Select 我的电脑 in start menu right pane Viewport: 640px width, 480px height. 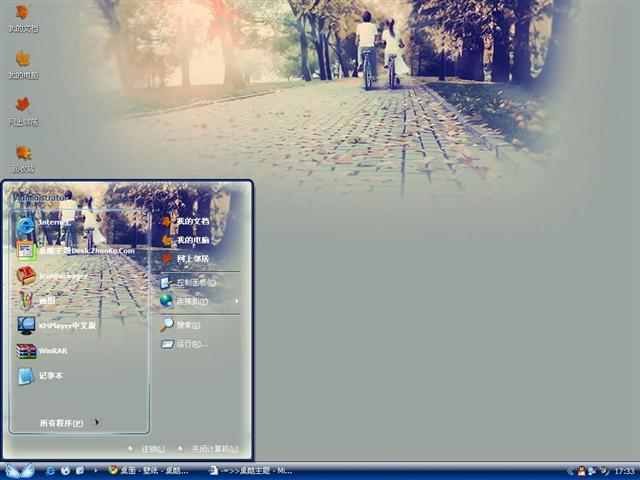[x=186, y=240]
